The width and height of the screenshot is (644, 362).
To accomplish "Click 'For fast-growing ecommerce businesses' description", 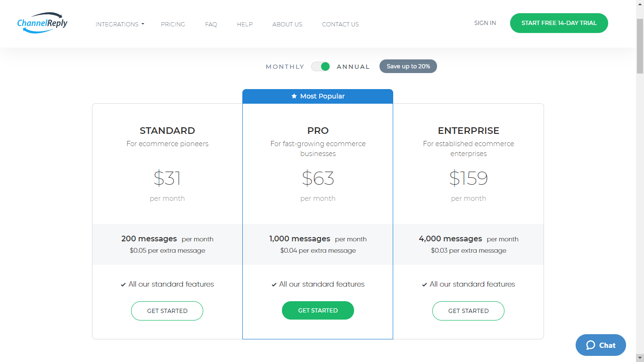I will [318, 148].
